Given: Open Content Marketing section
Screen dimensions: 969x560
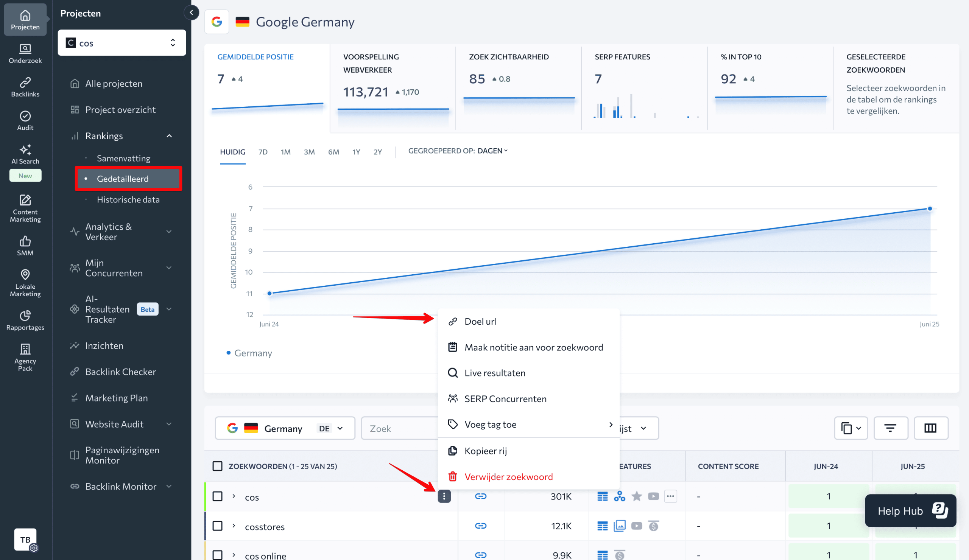Looking at the screenshot, I should pyautogui.click(x=25, y=209).
